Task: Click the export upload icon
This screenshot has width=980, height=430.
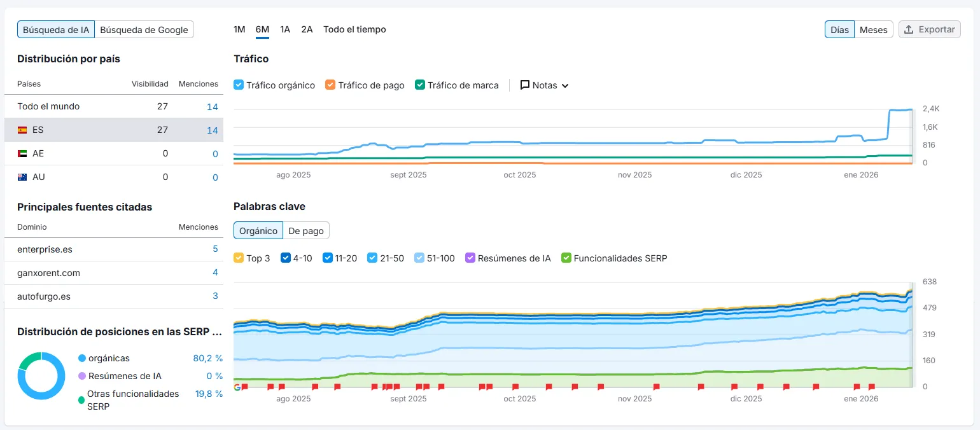Action: point(909,29)
